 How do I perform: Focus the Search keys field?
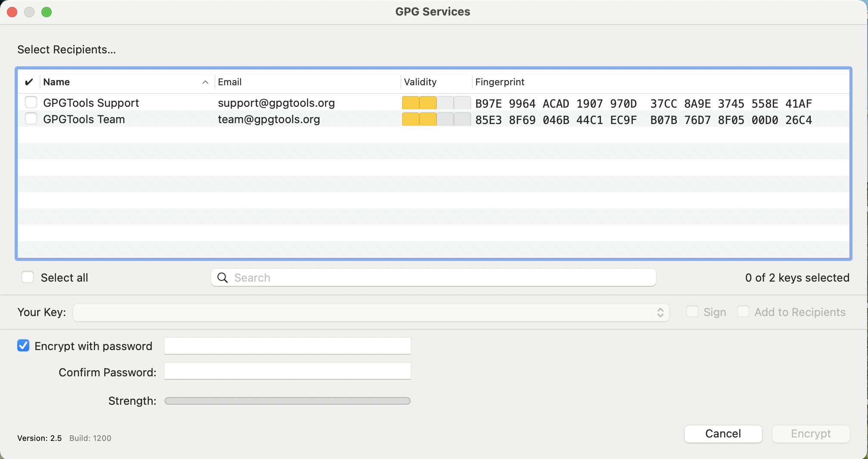click(433, 278)
